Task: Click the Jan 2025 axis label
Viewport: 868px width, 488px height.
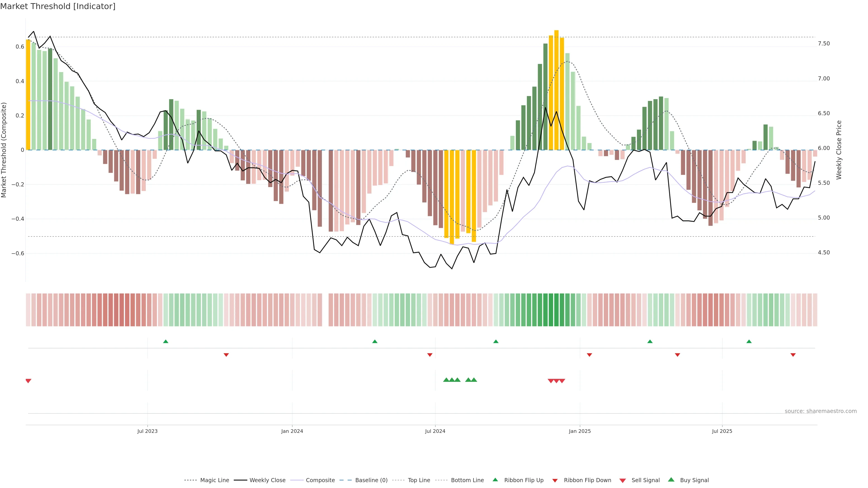Action: coord(580,431)
